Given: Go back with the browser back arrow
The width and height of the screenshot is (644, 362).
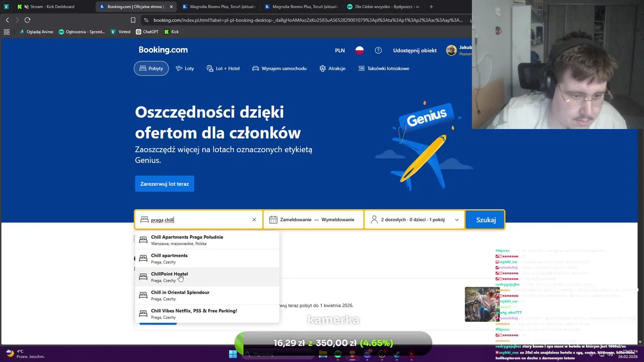Looking at the screenshot, I should click(x=7, y=20).
